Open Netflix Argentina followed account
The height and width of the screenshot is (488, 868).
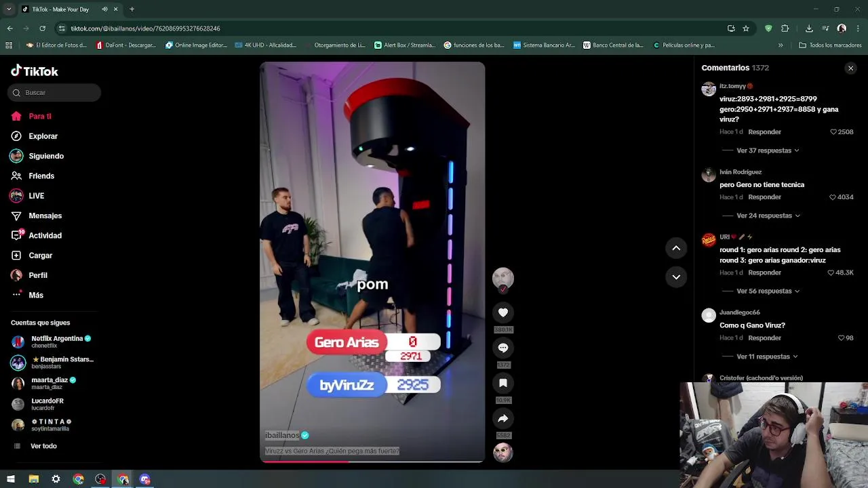click(x=52, y=342)
